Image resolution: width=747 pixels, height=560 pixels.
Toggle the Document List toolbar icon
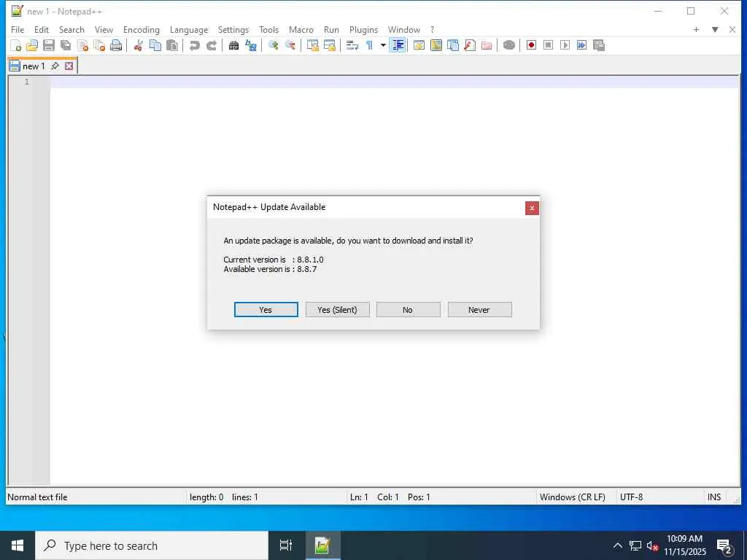pyautogui.click(x=453, y=46)
